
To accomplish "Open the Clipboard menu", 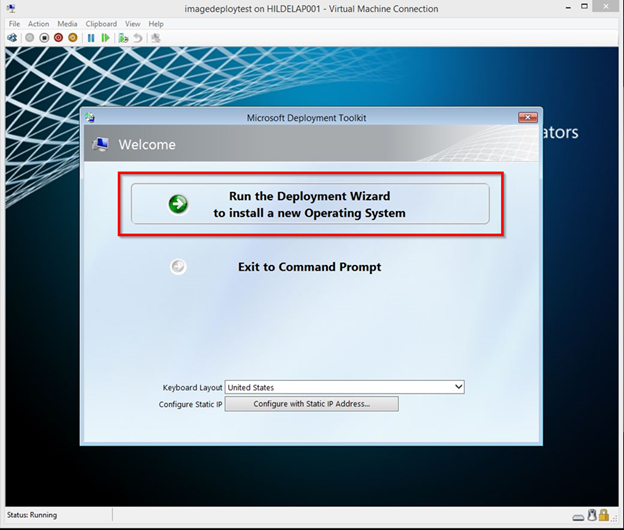I will tap(101, 24).
